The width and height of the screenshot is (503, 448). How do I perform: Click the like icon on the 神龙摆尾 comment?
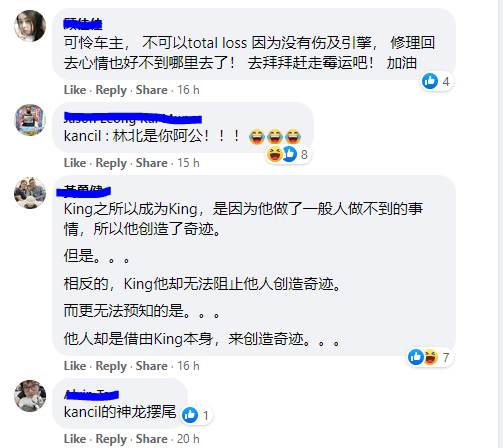190,415
